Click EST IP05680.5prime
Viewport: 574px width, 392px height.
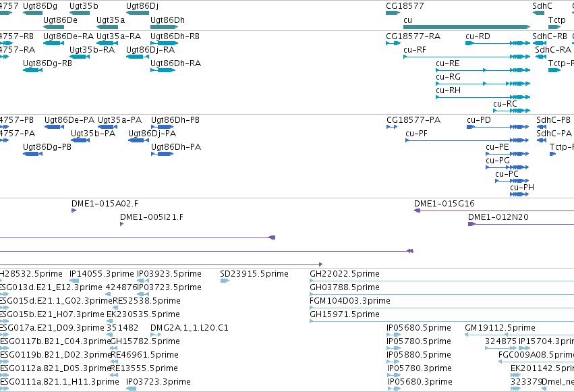pyautogui.click(x=393, y=335)
